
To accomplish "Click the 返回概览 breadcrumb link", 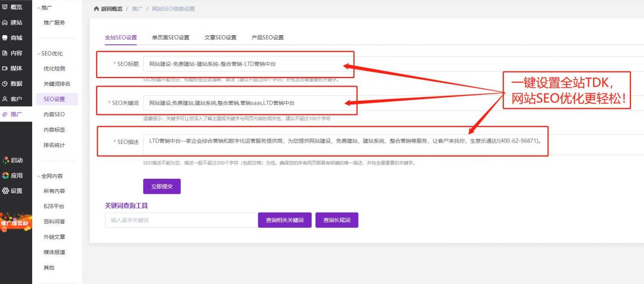I will pyautogui.click(x=112, y=9).
